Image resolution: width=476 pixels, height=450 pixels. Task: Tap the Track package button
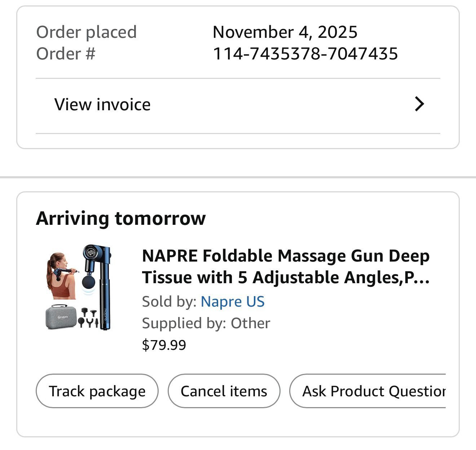(97, 391)
